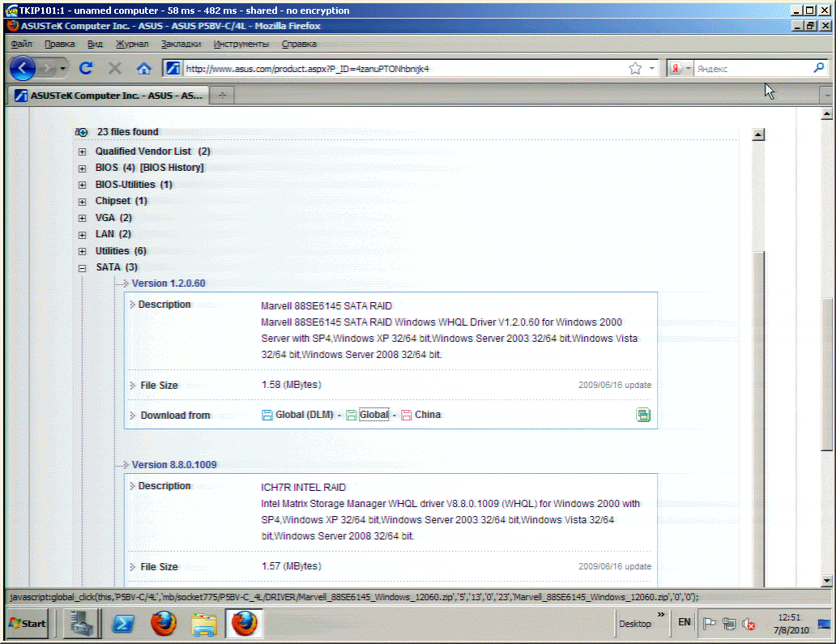Image resolution: width=836 pixels, height=644 pixels.
Task: Download from the Global link
Action: (x=373, y=414)
